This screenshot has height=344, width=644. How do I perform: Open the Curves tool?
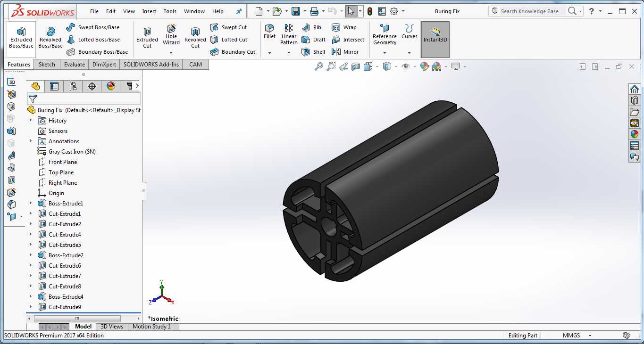(x=410, y=32)
